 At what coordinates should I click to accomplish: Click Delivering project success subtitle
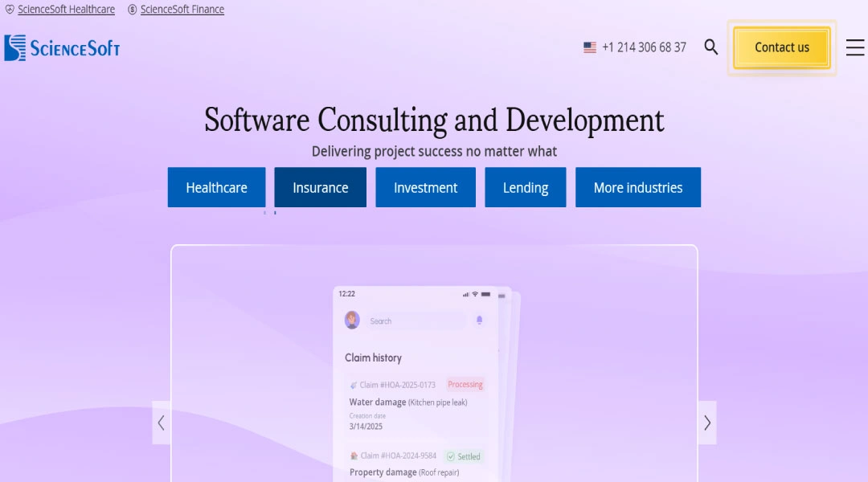[434, 151]
